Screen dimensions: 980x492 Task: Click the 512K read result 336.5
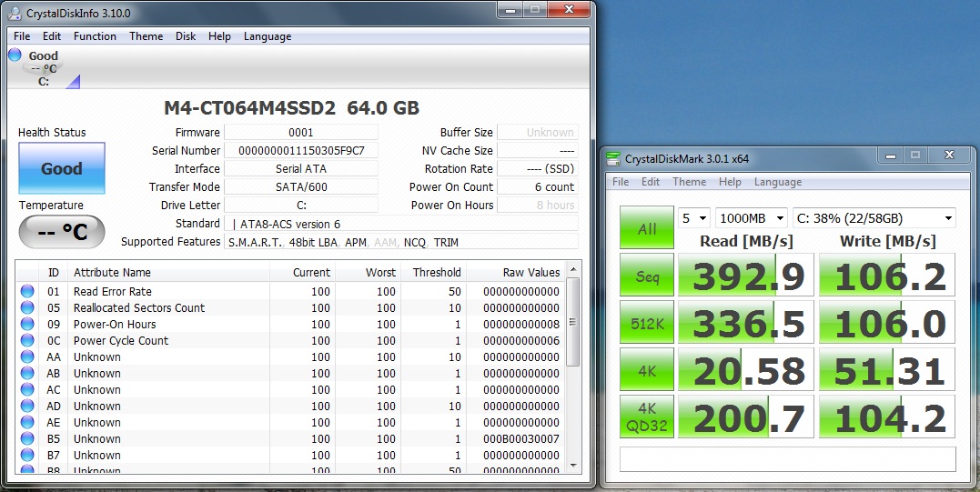click(746, 322)
